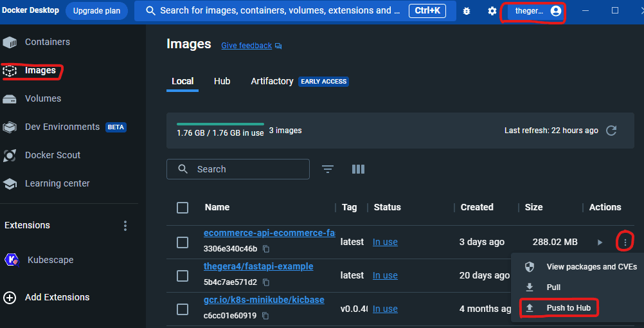Open the Containers section icon
The height and width of the screenshot is (328, 644).
click(10, 42)
